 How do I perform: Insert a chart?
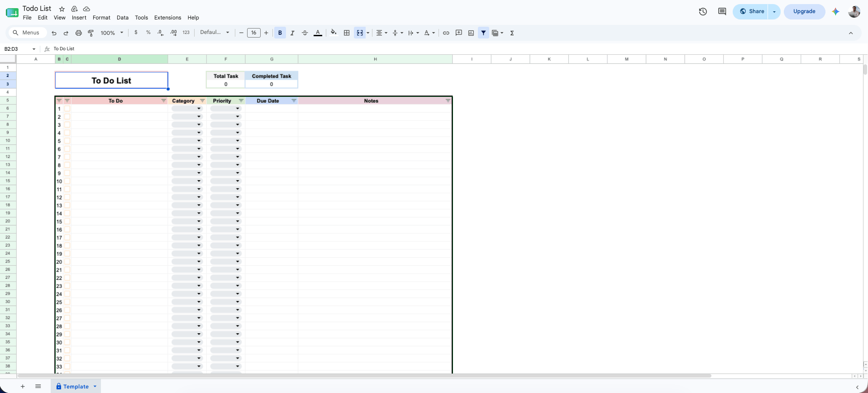tap(471, 33)
